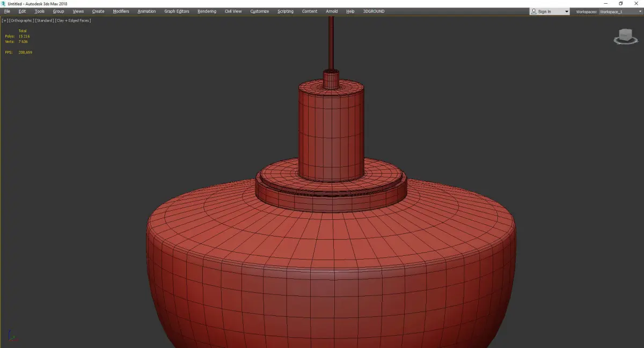Open the Group menu

(58, 11)
